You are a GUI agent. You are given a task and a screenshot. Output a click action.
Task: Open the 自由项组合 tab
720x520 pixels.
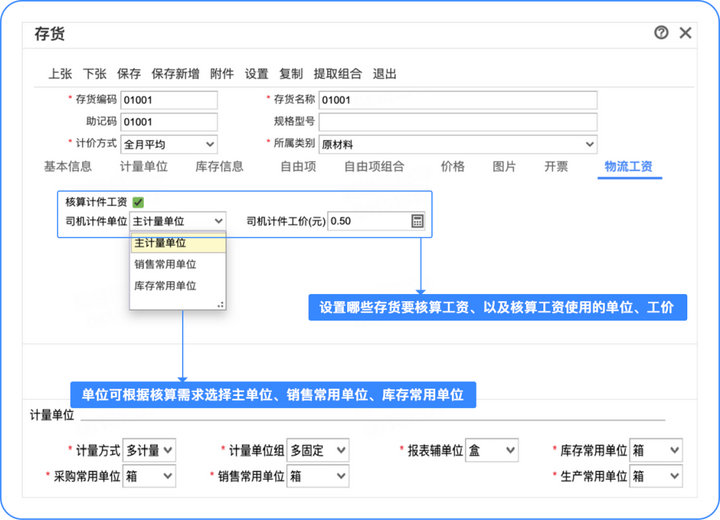pyautogui.click(x=374, y=166)
